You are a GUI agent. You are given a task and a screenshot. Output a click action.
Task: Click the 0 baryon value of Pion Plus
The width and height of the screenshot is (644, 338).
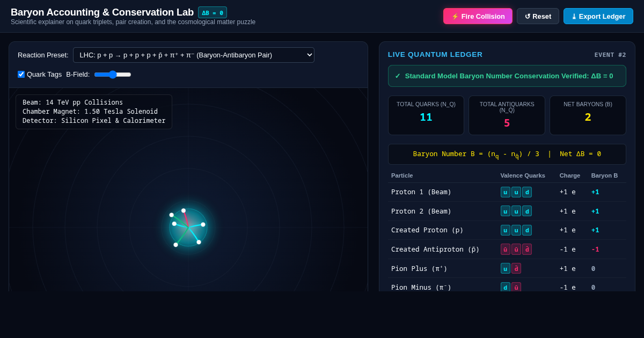coord(593,268)
